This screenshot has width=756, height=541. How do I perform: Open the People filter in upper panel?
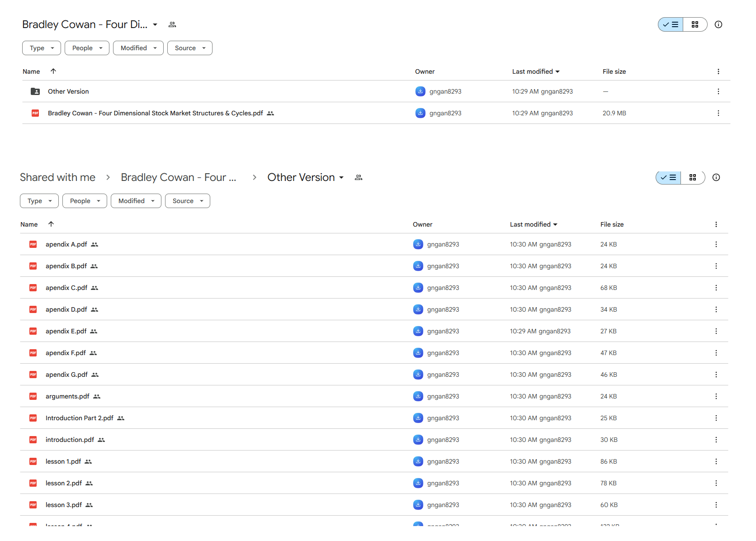87,48
